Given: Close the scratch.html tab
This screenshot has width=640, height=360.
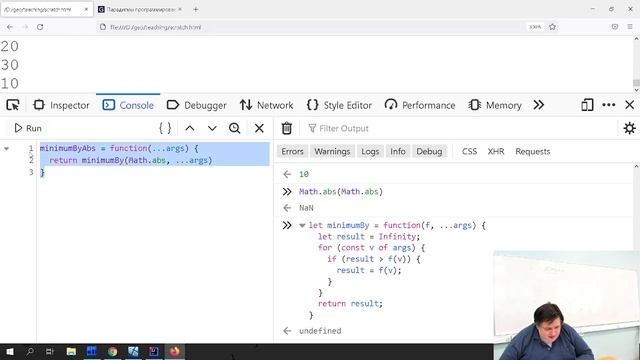Looking at the screenshot, I should point(86,9).
